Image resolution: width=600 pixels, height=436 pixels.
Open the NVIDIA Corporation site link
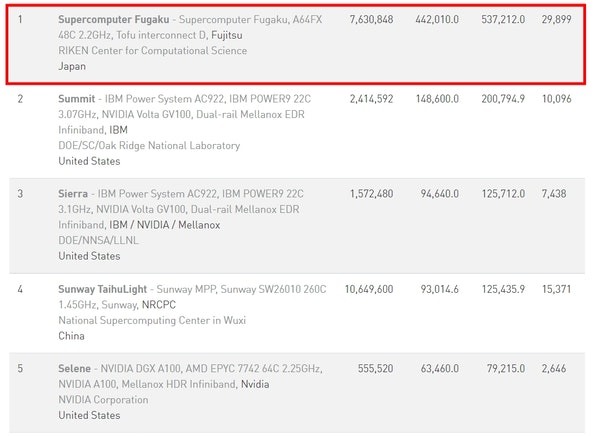[103, 400]
